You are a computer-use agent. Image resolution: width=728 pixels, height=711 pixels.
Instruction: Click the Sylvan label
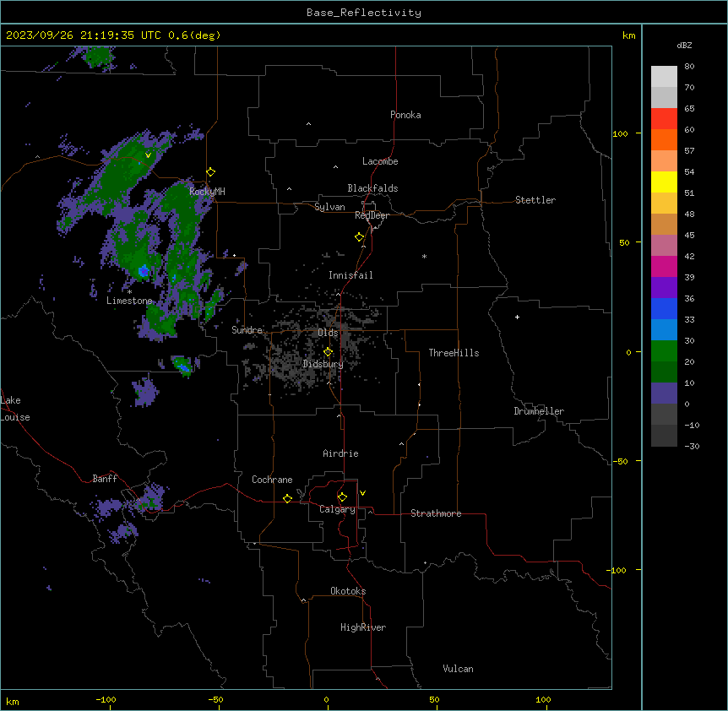click(329, 207)
